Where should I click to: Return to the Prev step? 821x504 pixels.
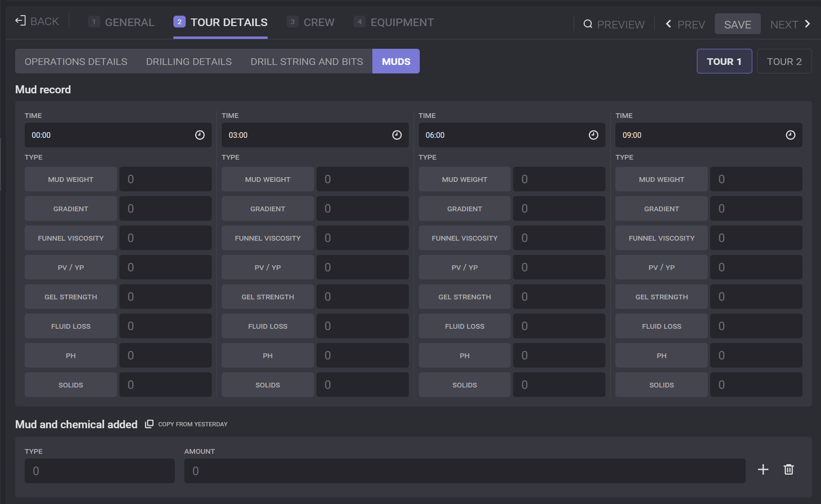click(x=685, y=24)
